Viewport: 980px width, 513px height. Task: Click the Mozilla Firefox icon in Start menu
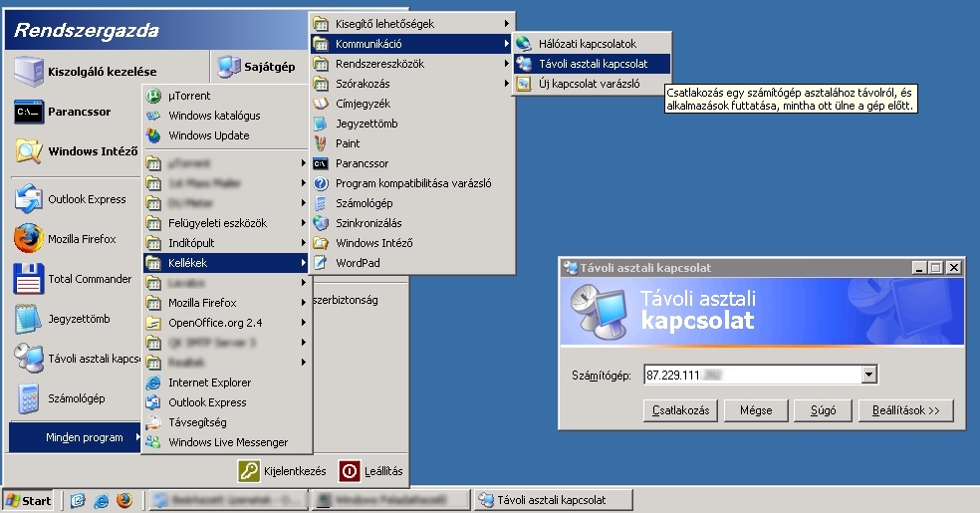coord(29,239)
